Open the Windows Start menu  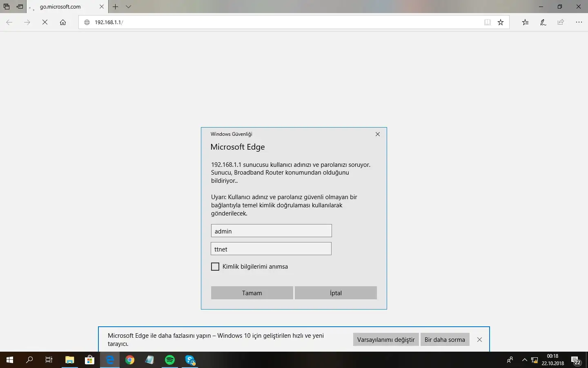click(x=10, y=360)
